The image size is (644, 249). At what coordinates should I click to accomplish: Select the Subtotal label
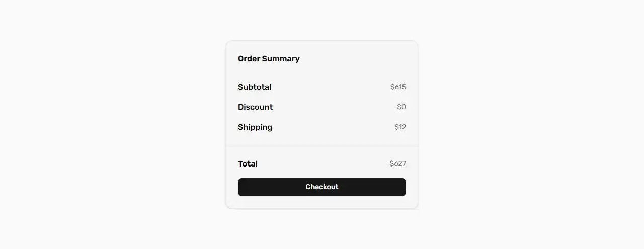[255, 87]
